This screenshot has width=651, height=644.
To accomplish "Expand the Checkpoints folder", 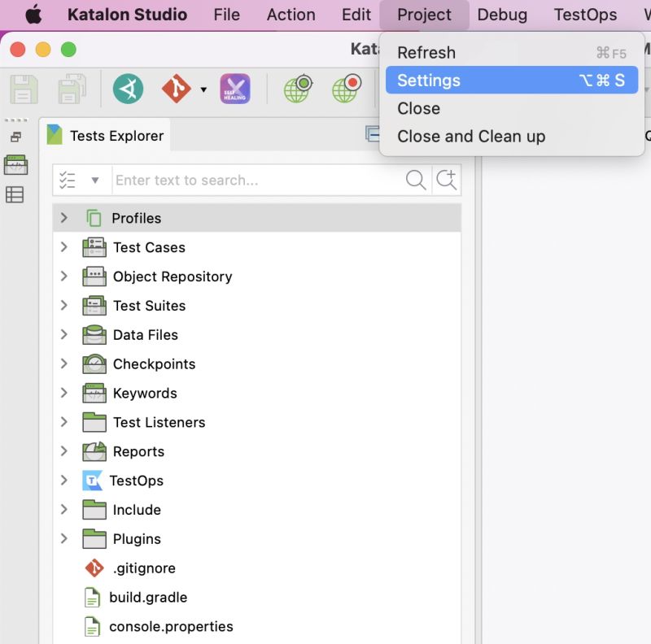I will (63, 363).
